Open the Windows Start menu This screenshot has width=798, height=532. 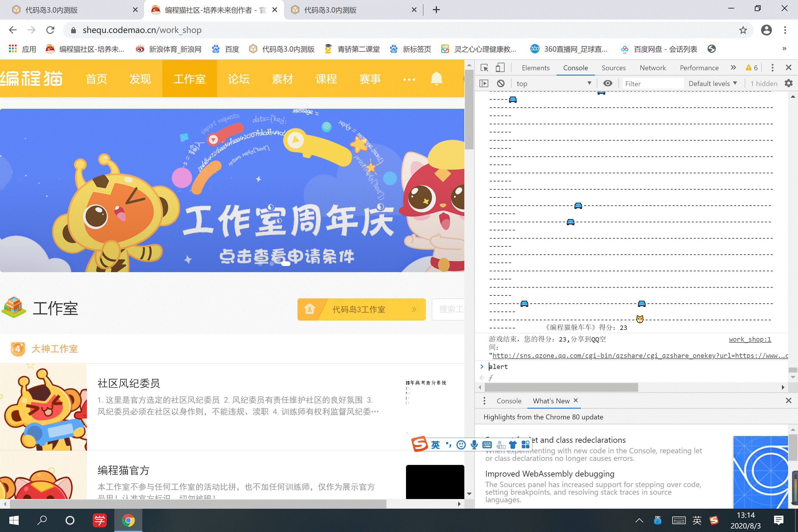(14, 520)
